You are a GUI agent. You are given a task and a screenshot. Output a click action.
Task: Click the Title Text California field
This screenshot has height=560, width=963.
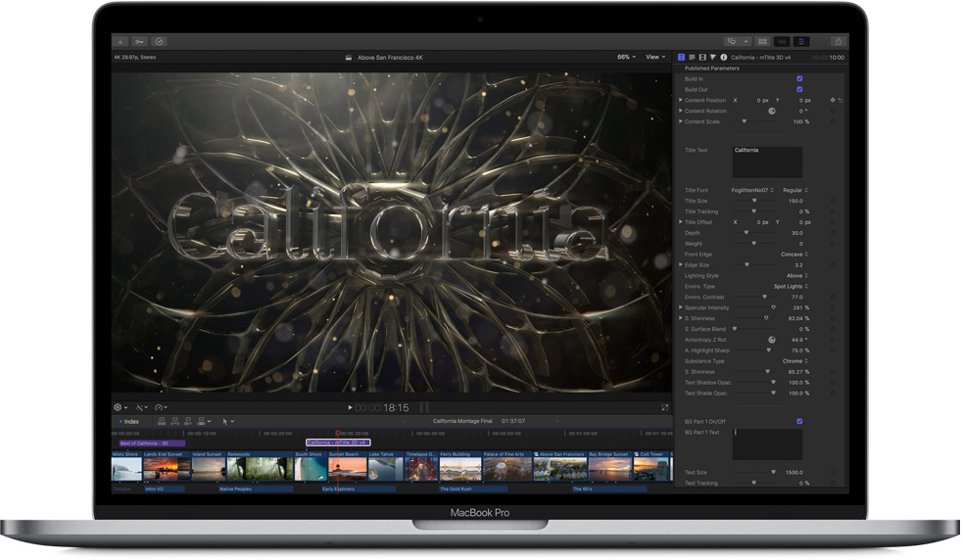767,163
